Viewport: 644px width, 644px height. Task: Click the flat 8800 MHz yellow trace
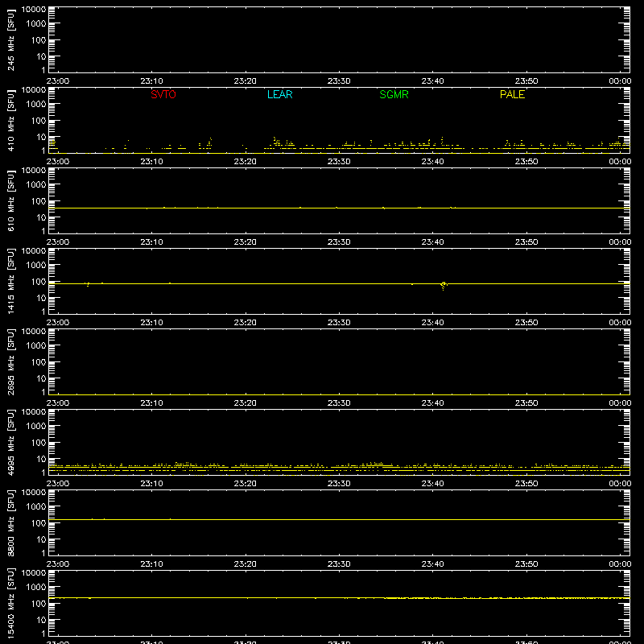point(339,519)
